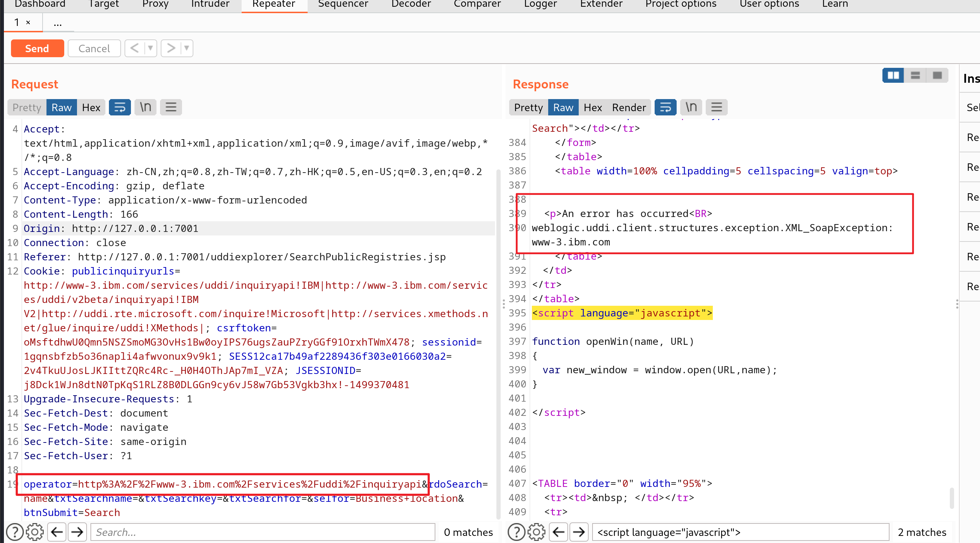Switch Response view to Render
This screenshot has height=543, width=980.
coord(629,107)
